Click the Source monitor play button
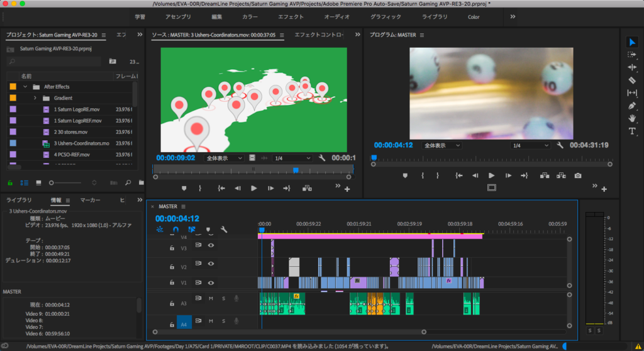The width and height of the screenshot is (644, 351). click(253, 188)
